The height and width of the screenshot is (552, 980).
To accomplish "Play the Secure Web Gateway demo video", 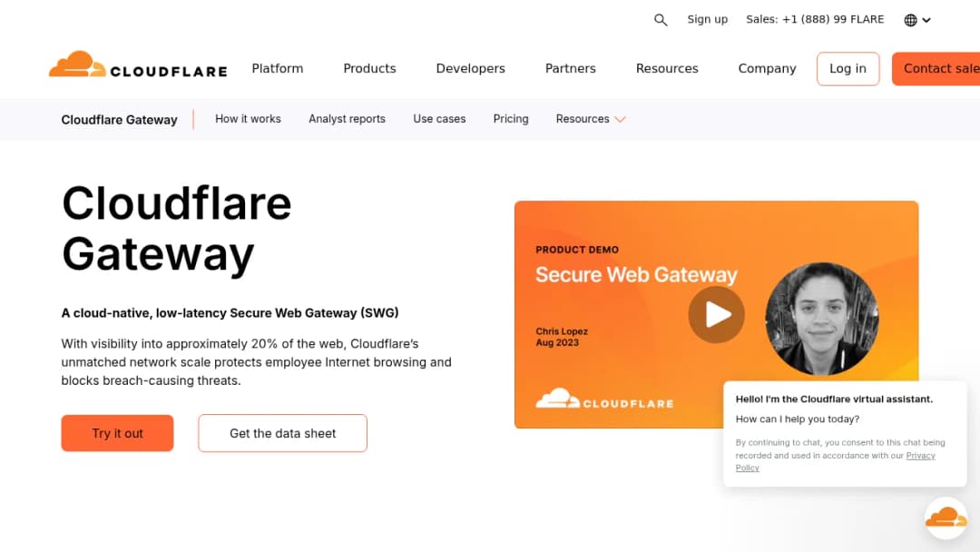I will 716,314.
